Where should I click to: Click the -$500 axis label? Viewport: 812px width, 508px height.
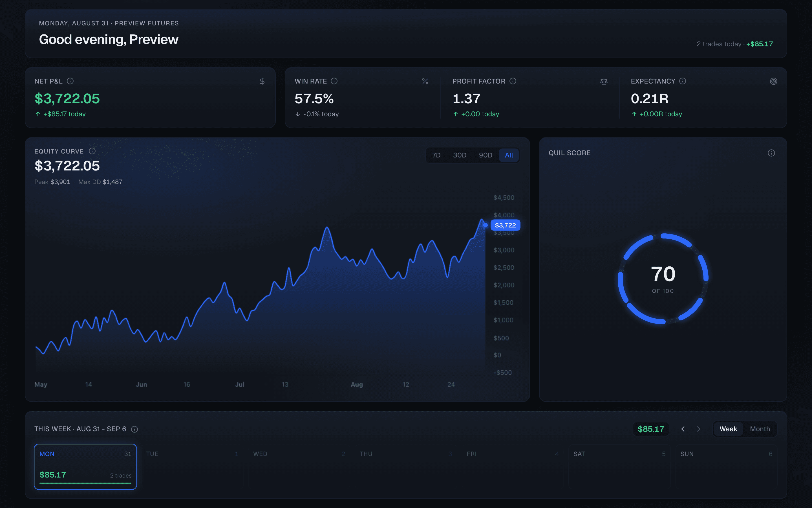pyautogui.click(x=503, y=373)
